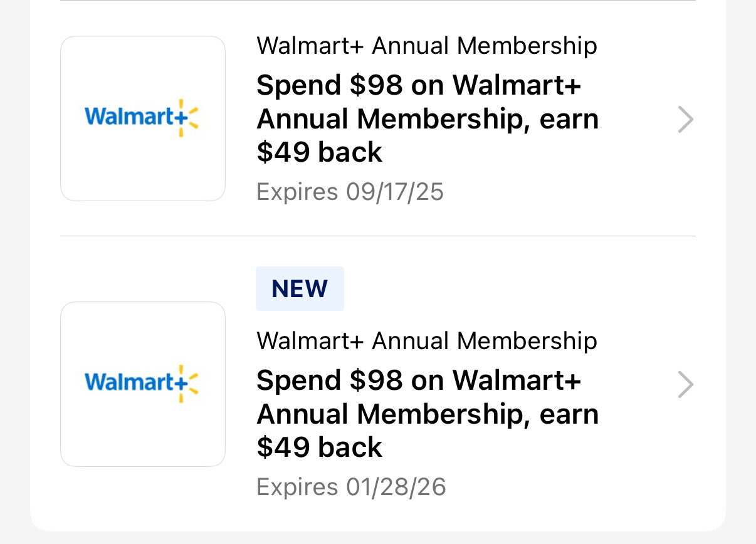Click the 'Expires 09/17/25' text
This screenshot has width=756, height=544.
click(x=350, y=192)
